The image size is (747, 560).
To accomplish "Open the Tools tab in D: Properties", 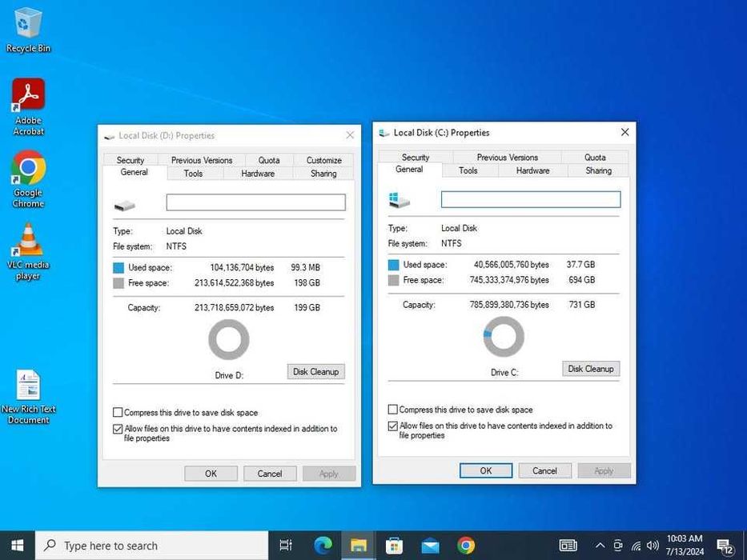I will click(193, 174).
